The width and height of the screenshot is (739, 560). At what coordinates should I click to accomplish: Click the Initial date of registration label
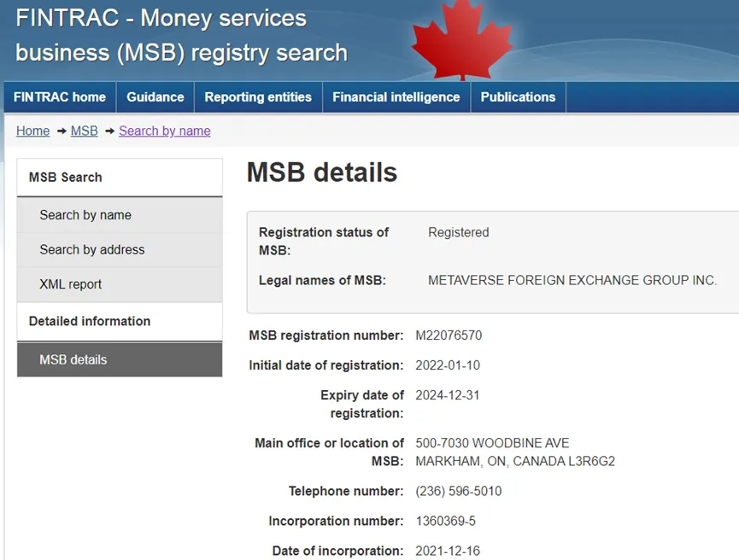pyautogui.click(x=326, y=365)
